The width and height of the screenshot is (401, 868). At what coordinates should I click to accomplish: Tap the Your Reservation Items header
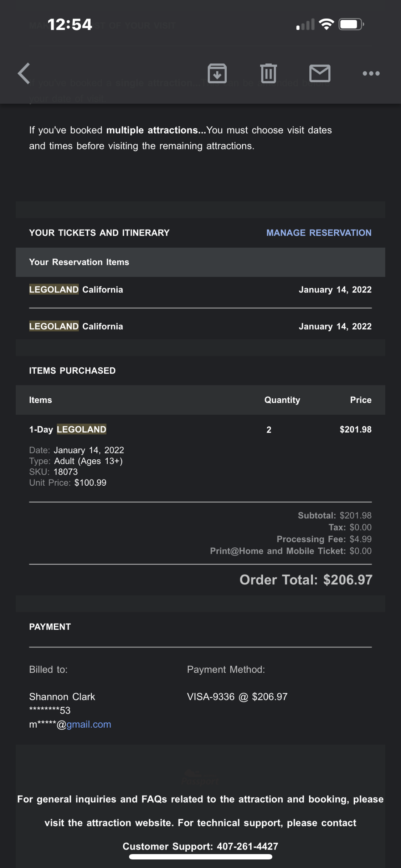click(x=79, y=262)
